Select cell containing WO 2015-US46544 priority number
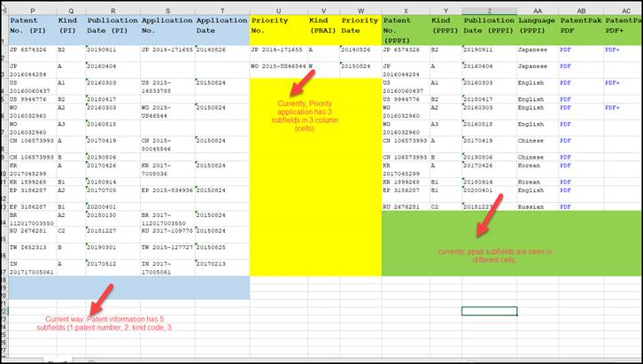 point(278,66)
